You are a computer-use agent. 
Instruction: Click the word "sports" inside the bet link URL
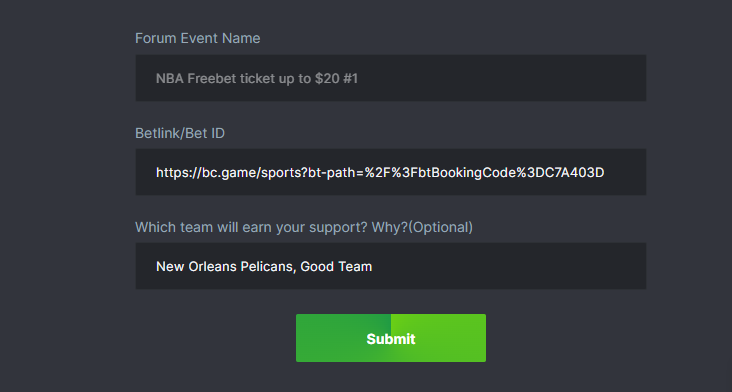click(x=279, y=173)
